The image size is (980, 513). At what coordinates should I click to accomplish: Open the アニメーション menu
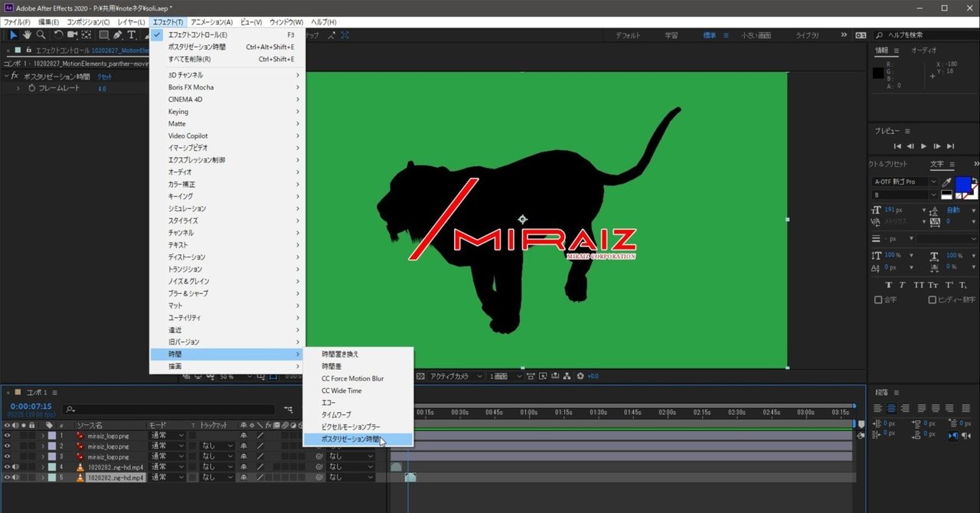point(211,22)
